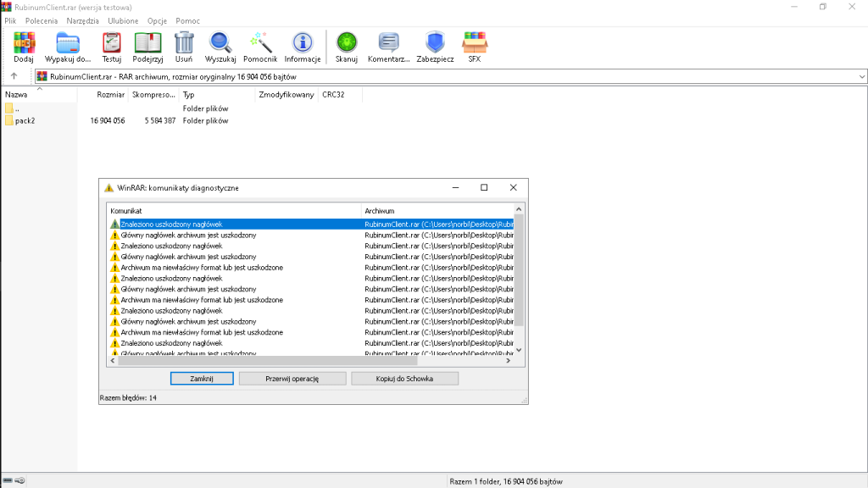This screenshot has height=488, width=868.
Task: Open the Podejrzyj (View) tool
Action: click(147, 47)
